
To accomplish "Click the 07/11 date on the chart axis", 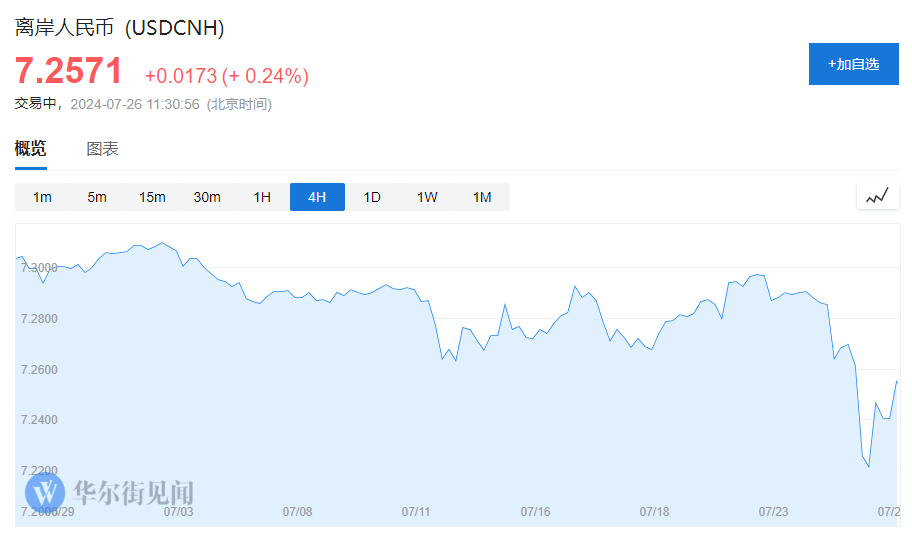I will 416,511.
